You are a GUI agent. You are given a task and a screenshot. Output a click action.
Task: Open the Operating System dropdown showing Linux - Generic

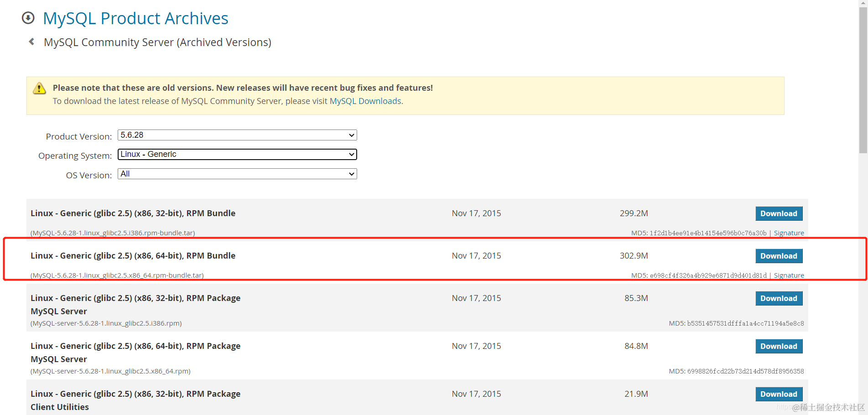coord(237,154)
